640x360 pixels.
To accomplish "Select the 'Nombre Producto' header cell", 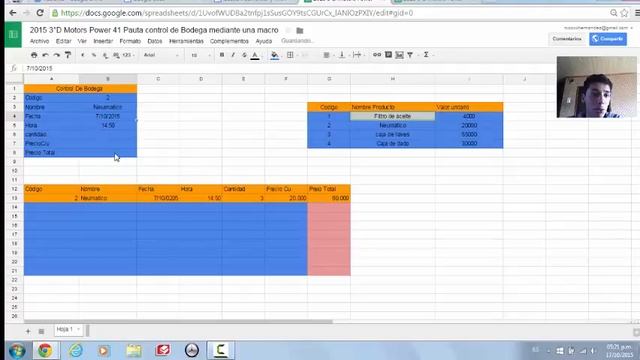I will pyautogui.click(x=392, y=107).
